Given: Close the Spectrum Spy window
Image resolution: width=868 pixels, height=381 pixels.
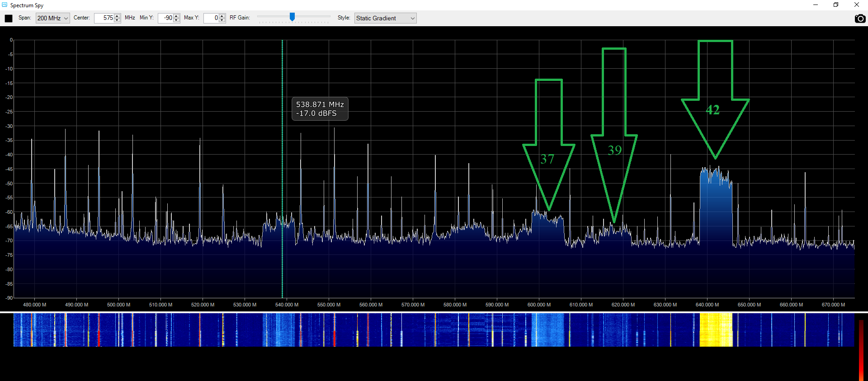Looking at the screenshot, I should (857, 5).
